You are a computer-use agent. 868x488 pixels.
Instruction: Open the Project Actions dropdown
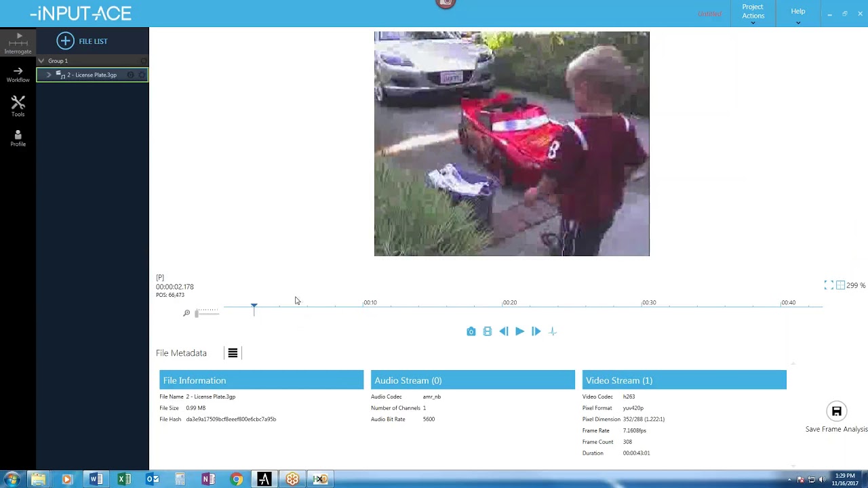coord(753,14)
